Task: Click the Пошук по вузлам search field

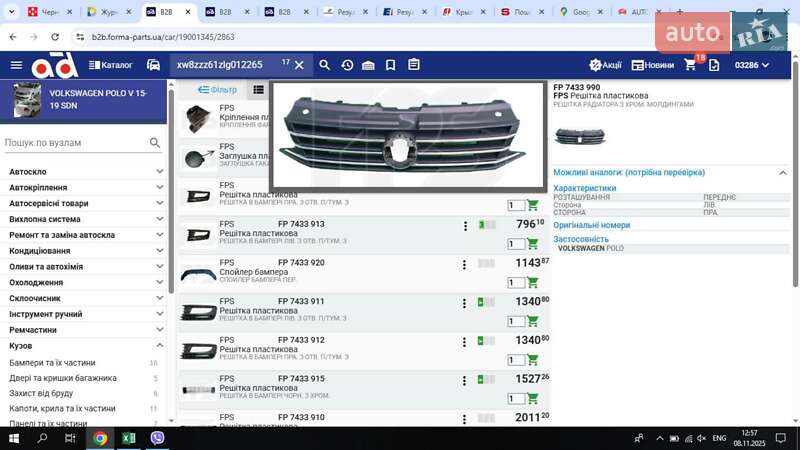Action: click(x=75, y=143)
